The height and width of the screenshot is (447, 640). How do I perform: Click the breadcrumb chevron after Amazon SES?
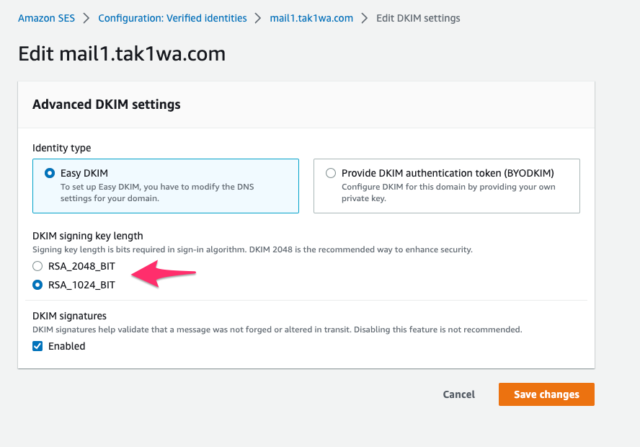[x=86, y=18]
